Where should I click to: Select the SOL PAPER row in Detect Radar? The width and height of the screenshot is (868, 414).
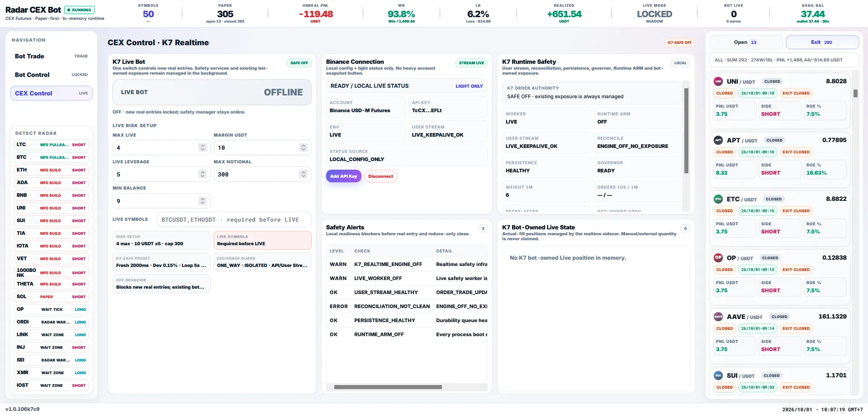(51, 297)
